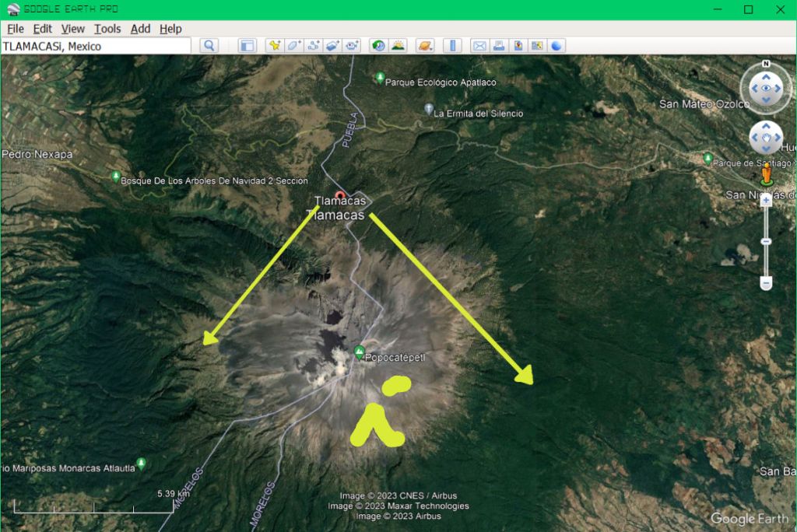Click Parque Ecológico Apatlaco marker
This screenshot has height=532, width=797.
click(x=380, y=78)
